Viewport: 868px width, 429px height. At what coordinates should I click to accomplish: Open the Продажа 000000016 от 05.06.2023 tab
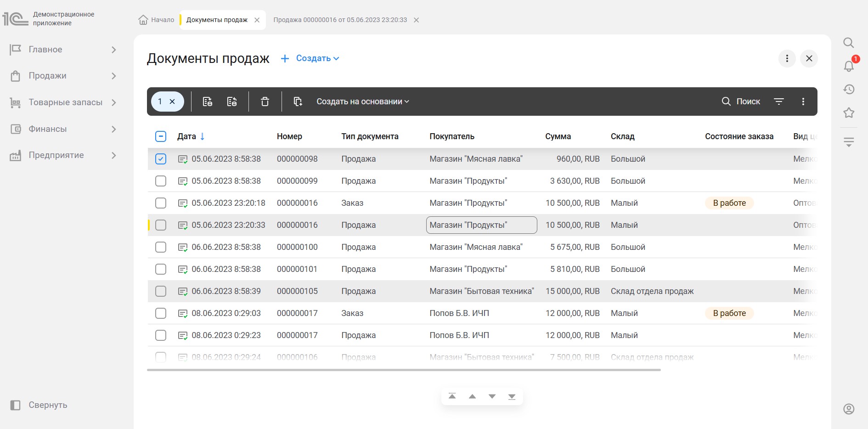[340, 20]
